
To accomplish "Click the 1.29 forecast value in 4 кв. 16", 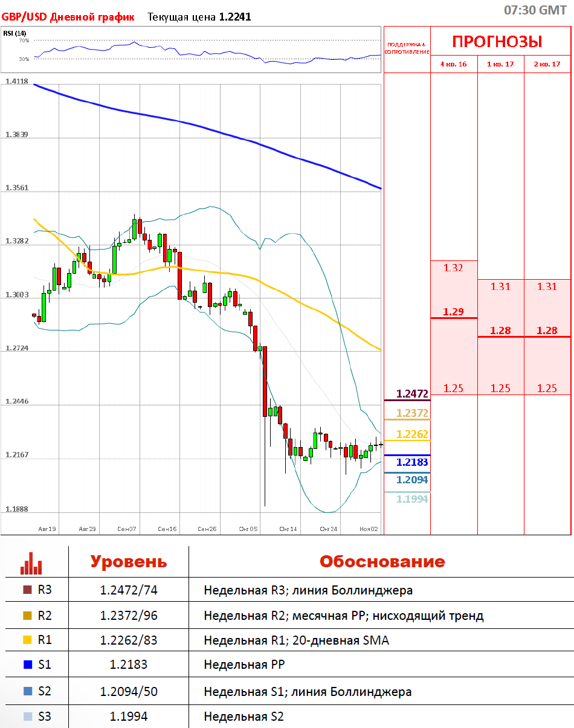I will tap(453, 312).
